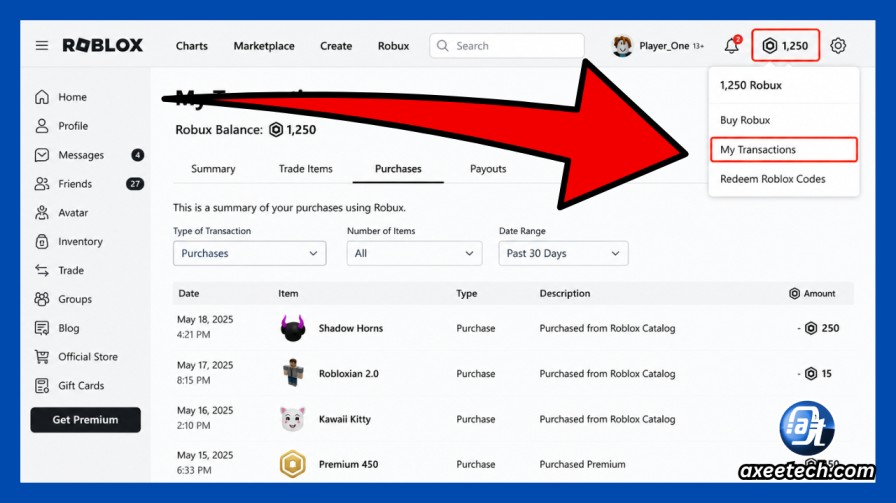This screenshot has height=503, width=896.
Task: Open Friends label in sidebar
Action: (x=75, y=183)
